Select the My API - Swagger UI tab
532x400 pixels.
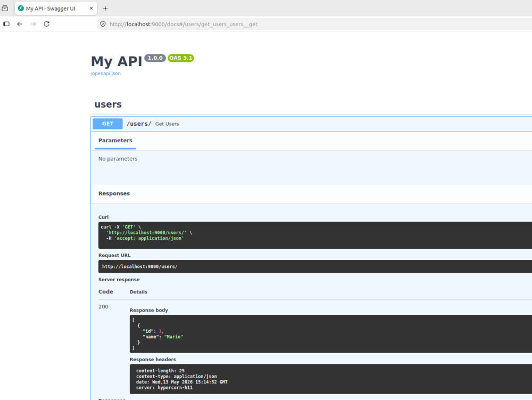[x=56, y=9]
